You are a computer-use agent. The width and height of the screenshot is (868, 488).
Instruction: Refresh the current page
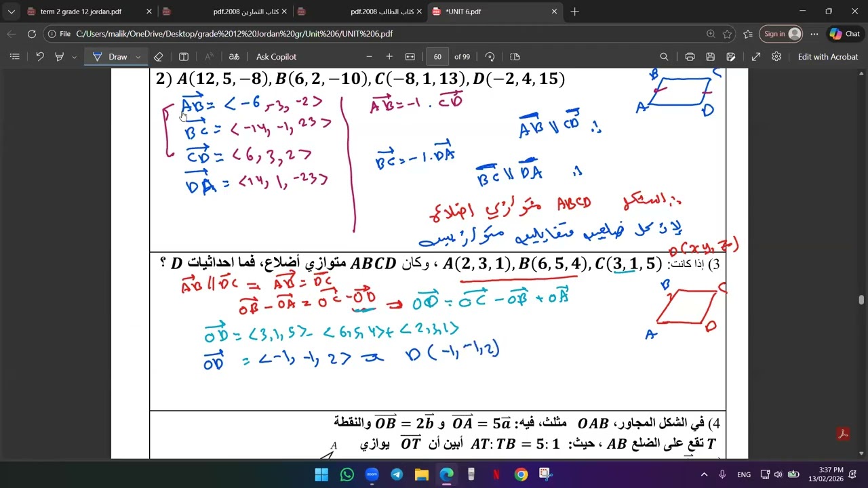point(32,34)
